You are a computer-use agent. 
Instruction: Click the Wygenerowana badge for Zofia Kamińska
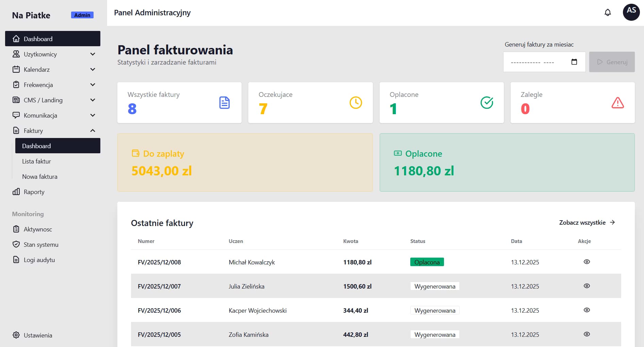(x=435, y=334)
